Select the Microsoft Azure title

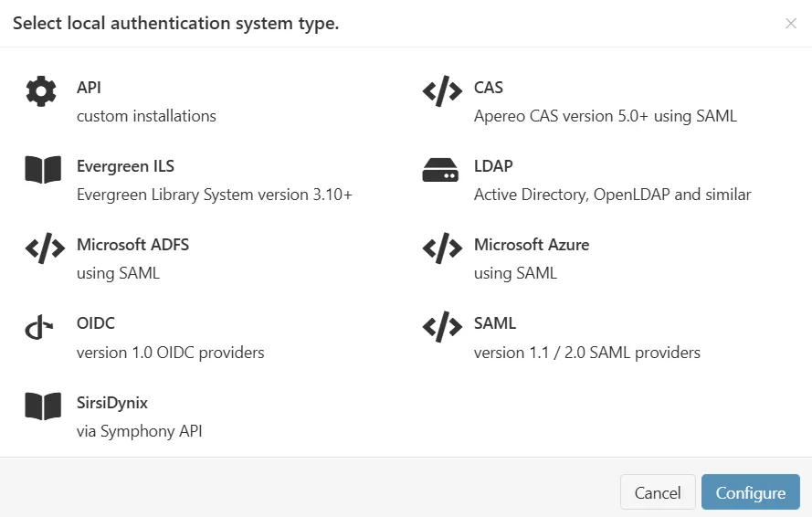[532, 245]
